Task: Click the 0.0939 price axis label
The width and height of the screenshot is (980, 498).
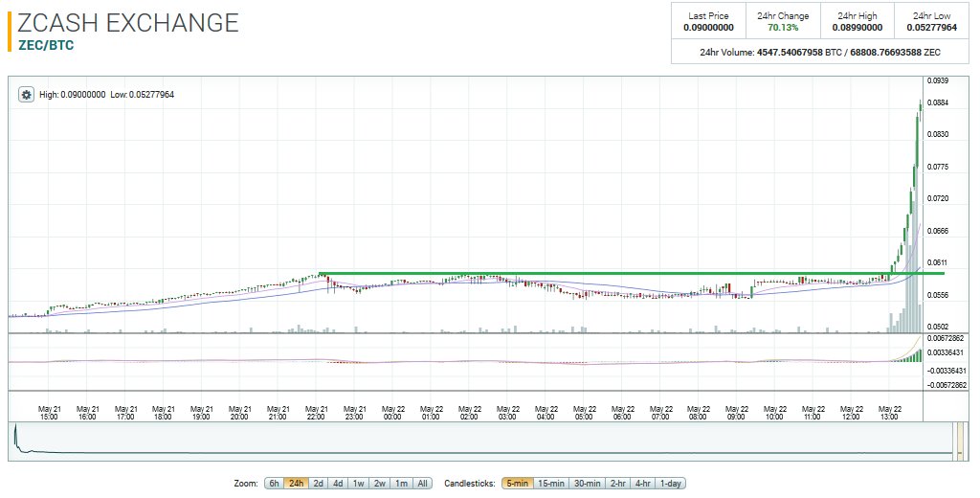Action: (x=938, y=80)
